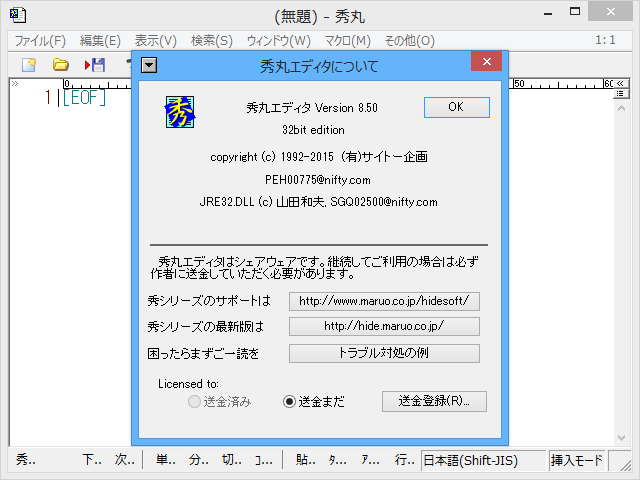Click the 1:1 cursor position indicator
This screenshot has height=480, width=640.
coord(605,40)
